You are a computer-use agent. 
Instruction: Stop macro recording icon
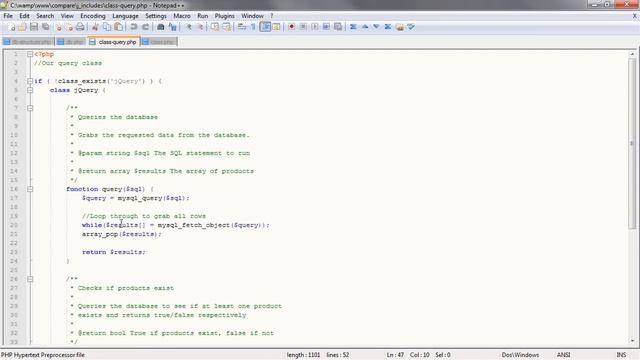click(303, 27)
